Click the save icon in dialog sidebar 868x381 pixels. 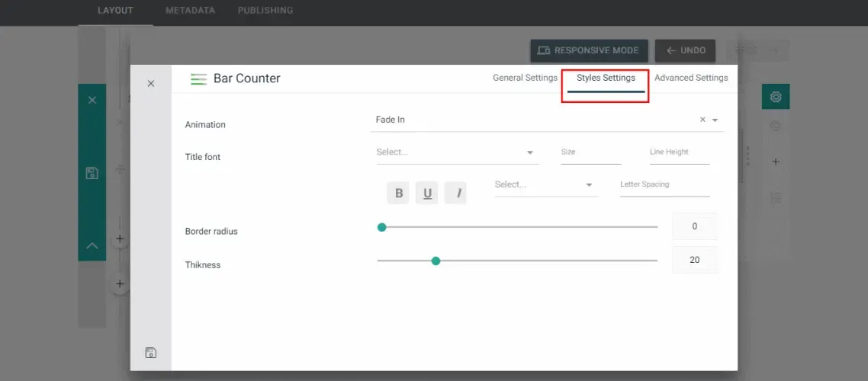[150, 353]
